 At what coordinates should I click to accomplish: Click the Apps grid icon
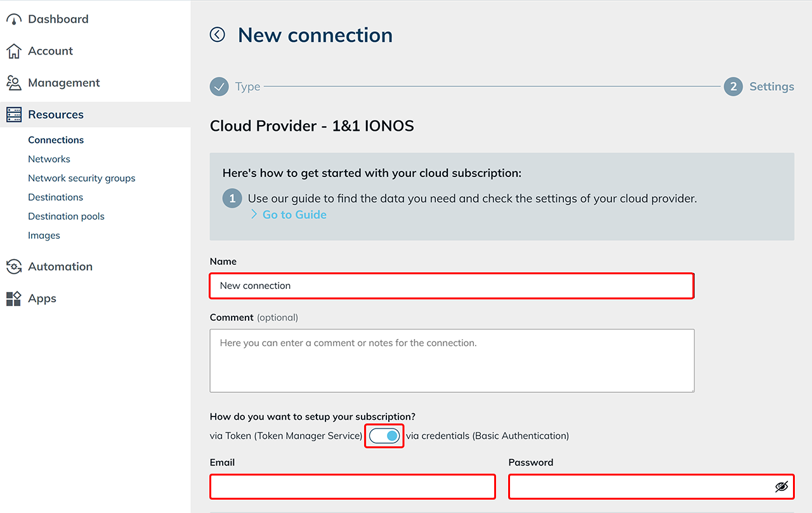tap(13, 298)
